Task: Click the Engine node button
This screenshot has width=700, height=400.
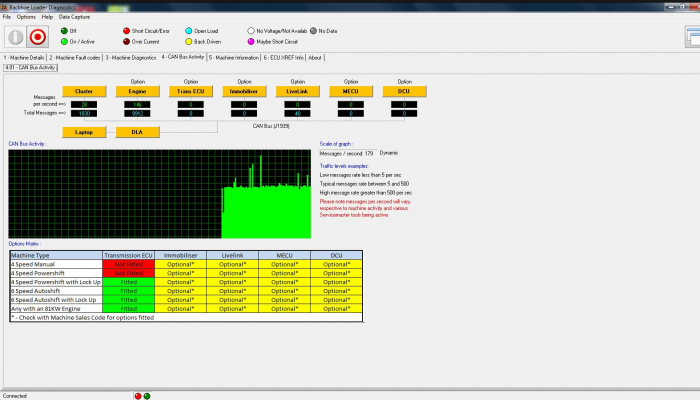Action: point(138,91)
